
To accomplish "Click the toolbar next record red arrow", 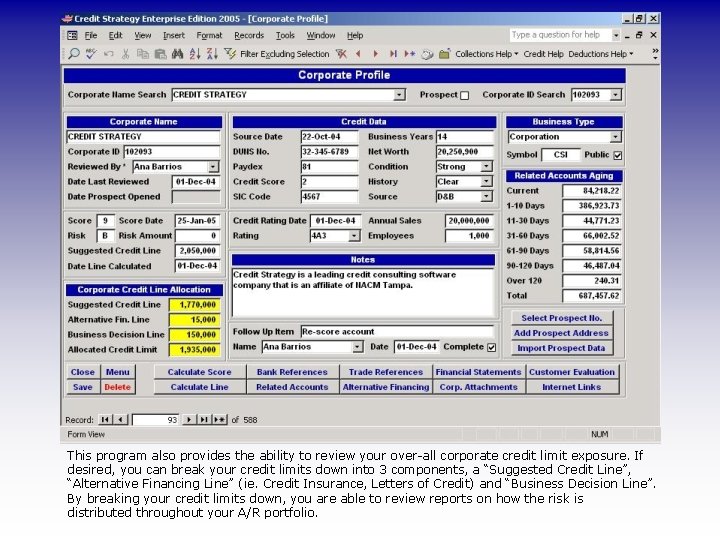I will 376,54.
